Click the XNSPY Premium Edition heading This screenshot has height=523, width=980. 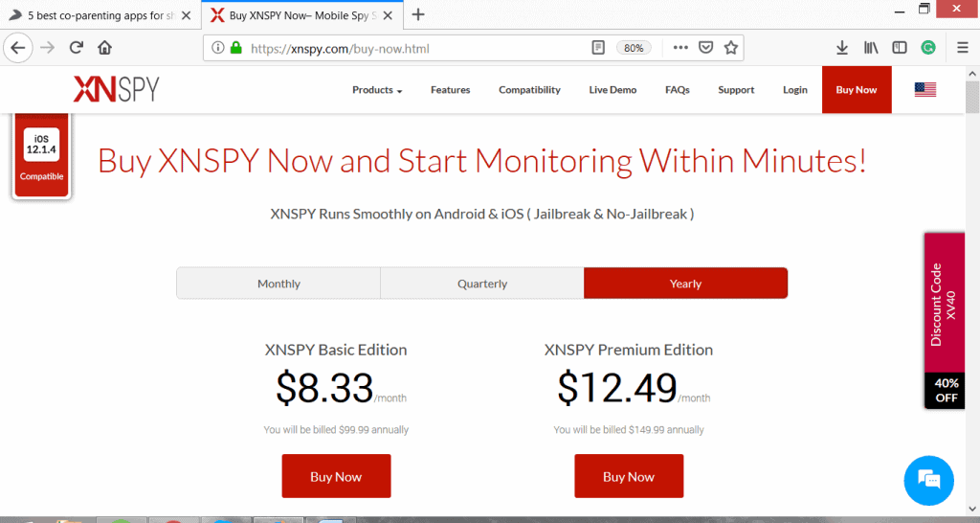coord(629,350)
